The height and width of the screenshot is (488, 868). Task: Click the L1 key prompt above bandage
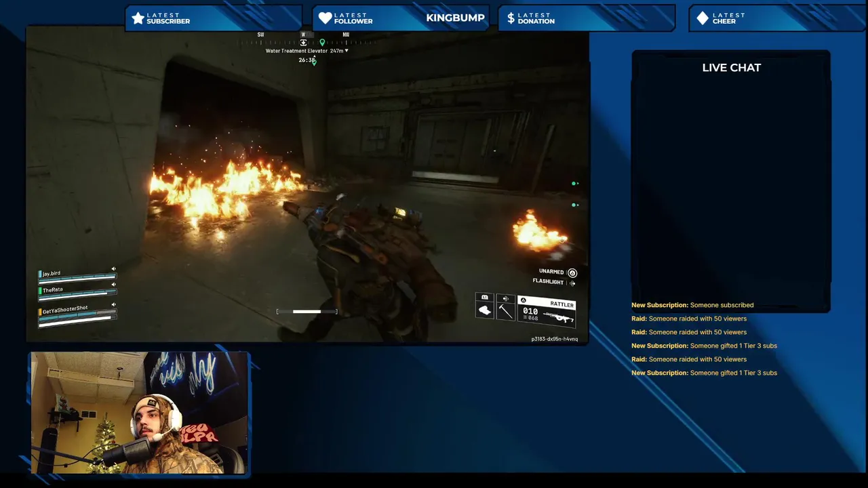[484, 298]
